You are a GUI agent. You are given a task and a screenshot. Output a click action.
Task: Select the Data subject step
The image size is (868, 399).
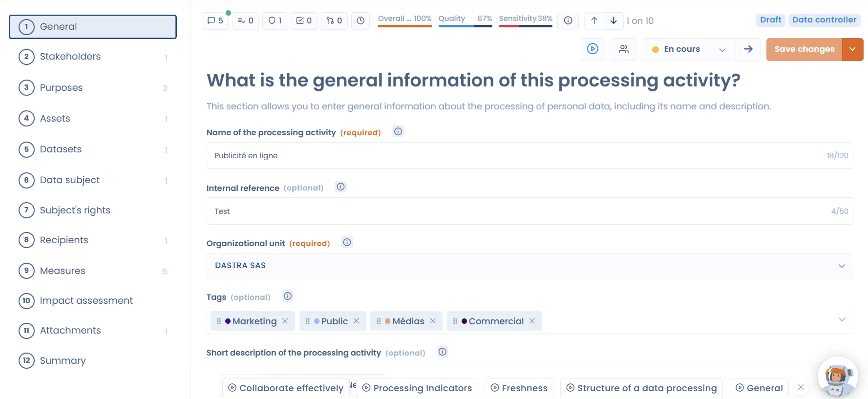(93, 180)
